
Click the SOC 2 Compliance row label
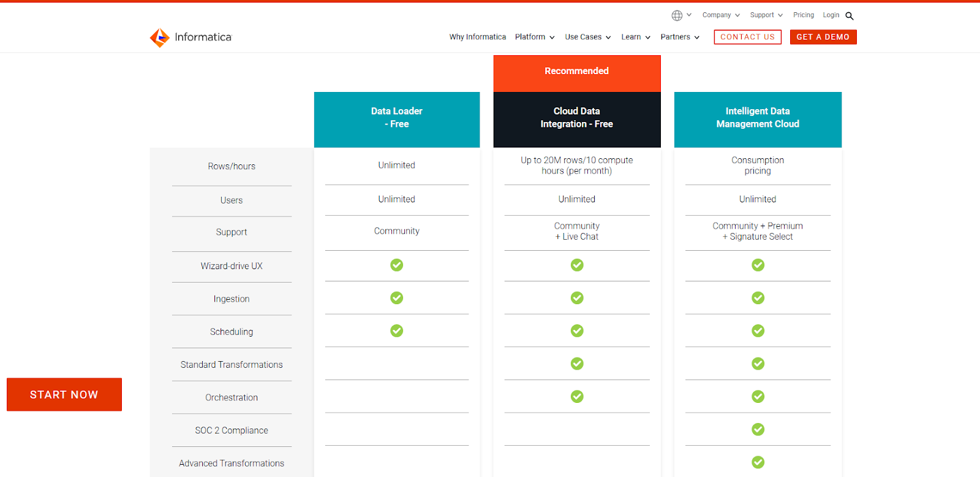(x=232, y=430)
